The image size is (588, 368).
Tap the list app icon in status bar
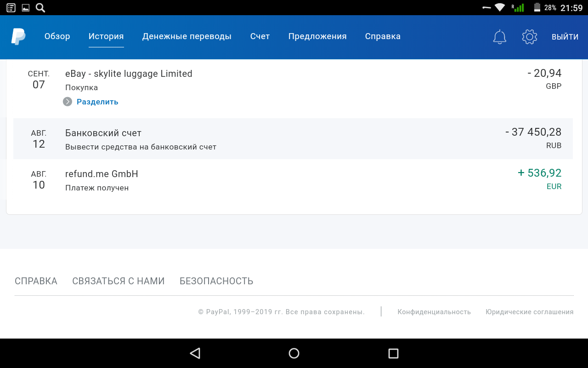11,7
